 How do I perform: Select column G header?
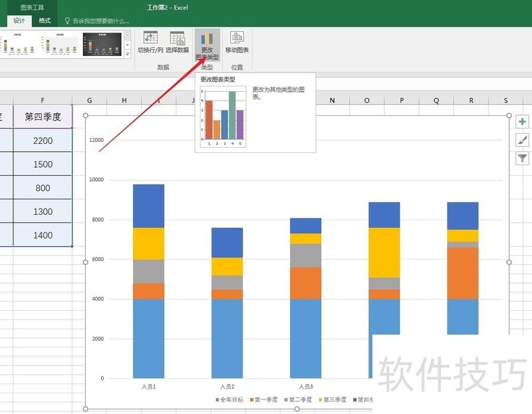pos(90,101)
